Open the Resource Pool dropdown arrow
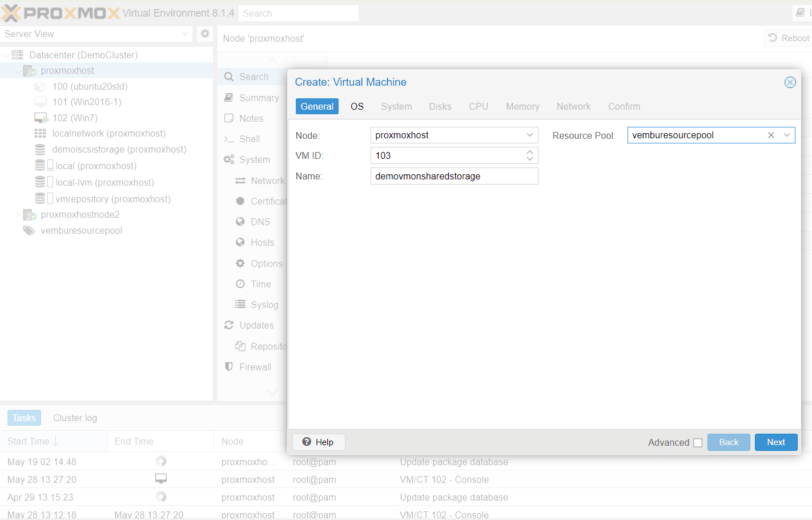Image resolution: width=812 pixels, height=520 pixels. 787,135
